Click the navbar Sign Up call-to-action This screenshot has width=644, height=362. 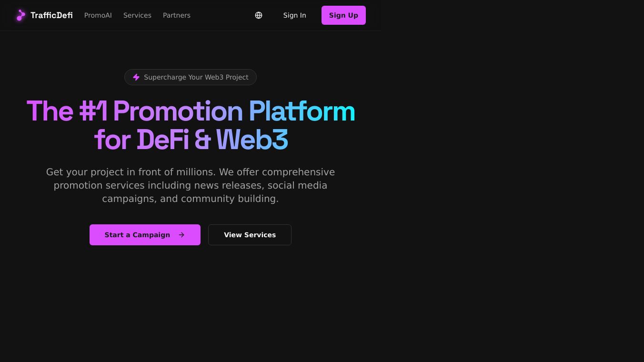[343, 15]
